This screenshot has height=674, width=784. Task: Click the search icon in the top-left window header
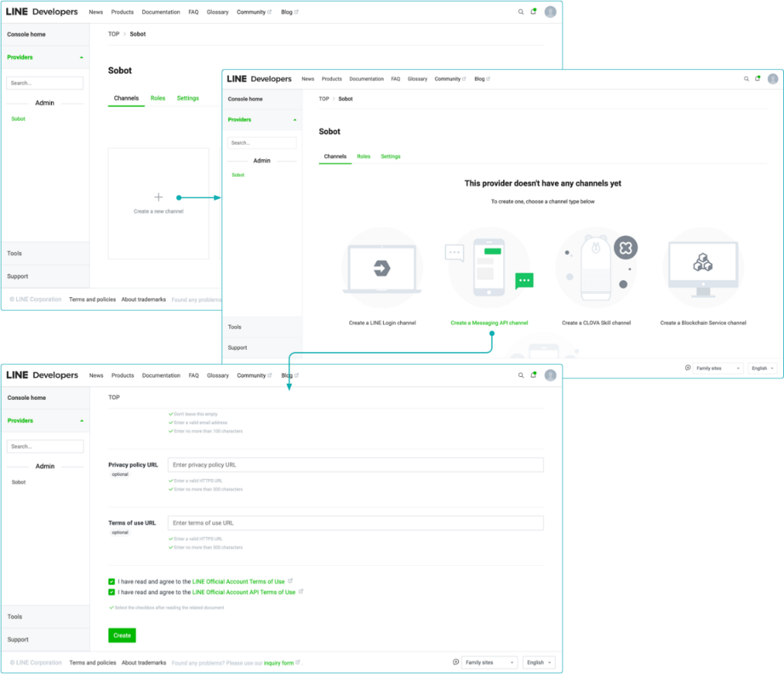click(521, 12)
